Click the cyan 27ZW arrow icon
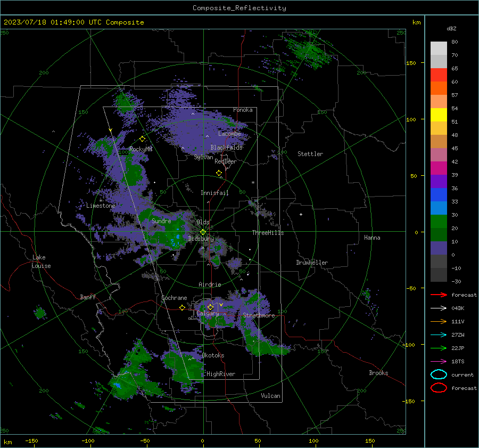The height and width of the screenshot is (448, 479). click(439, 335)
